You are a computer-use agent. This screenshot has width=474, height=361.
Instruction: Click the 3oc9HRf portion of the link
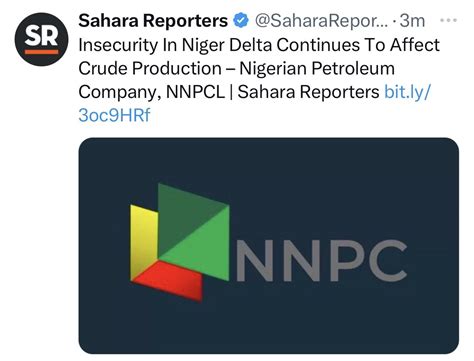[x=114, y=115]
